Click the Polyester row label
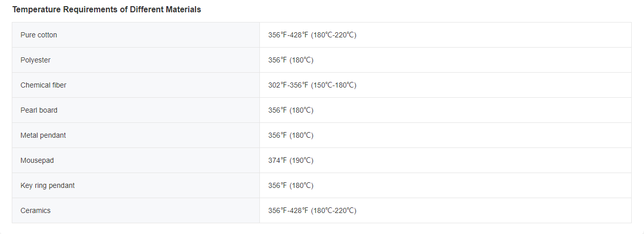The image size is (644, 234). click(35, 60)
